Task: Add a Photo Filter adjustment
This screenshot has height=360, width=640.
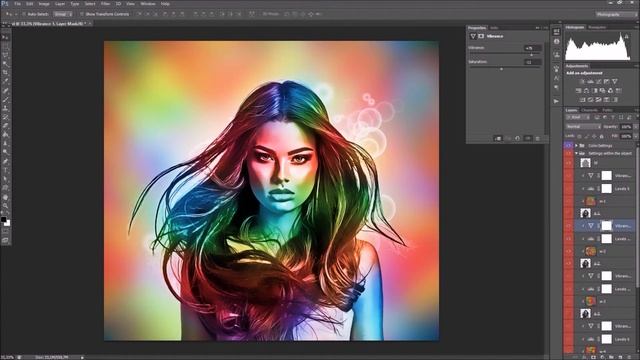Action: (x=602, y=91)
